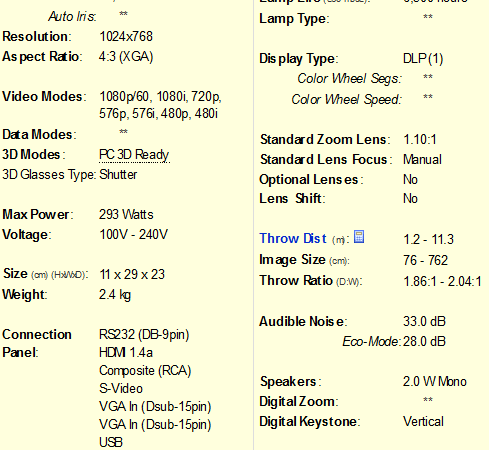The image size is (489, 450).
Task: Click the HDMI 1.4a connection entry
Action: [x=126, y=352]
